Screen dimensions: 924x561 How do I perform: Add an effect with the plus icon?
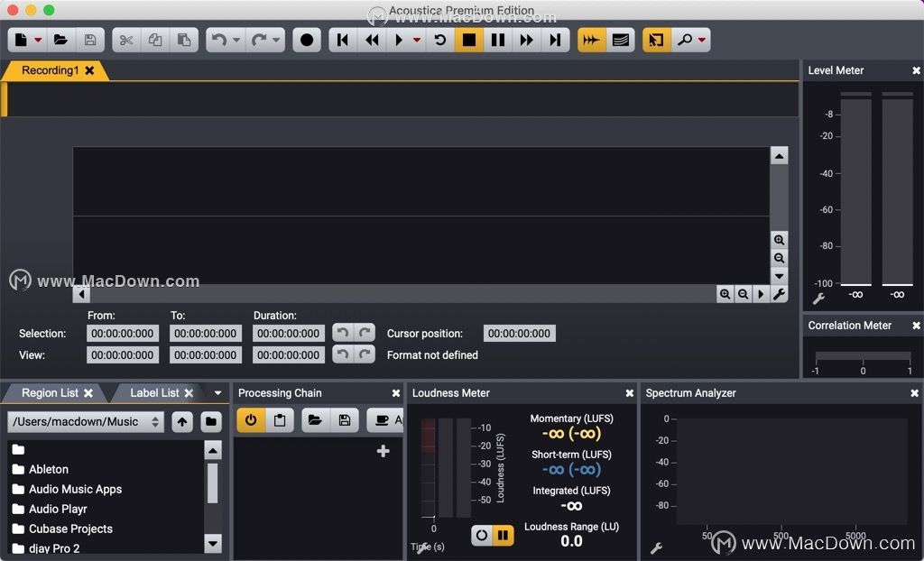[x=383, y=451]
